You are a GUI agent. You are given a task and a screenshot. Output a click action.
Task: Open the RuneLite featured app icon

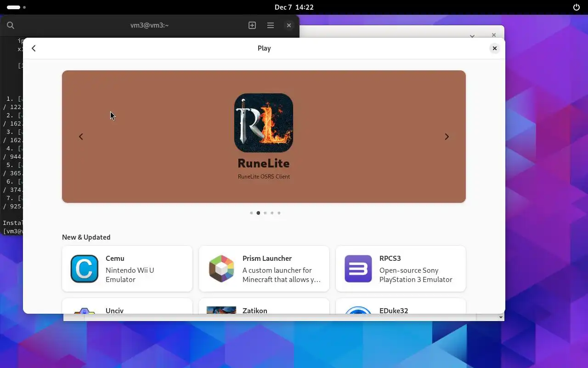coord(264,123)
